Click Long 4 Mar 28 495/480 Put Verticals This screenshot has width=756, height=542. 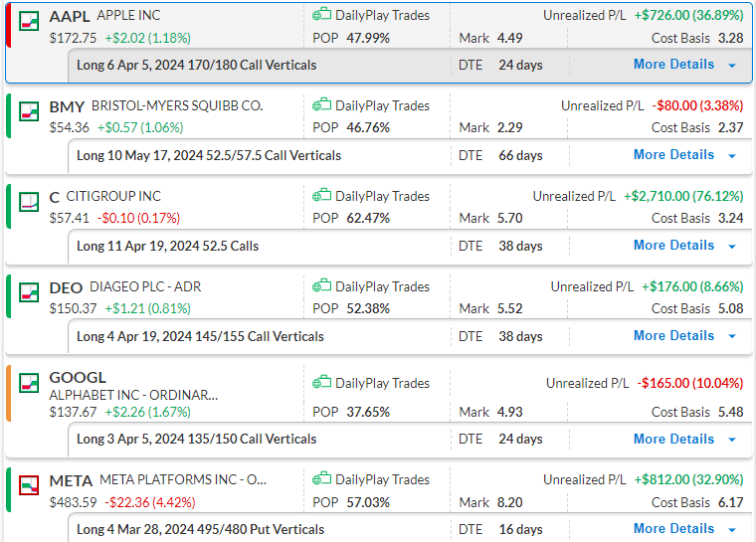point(201,529)
